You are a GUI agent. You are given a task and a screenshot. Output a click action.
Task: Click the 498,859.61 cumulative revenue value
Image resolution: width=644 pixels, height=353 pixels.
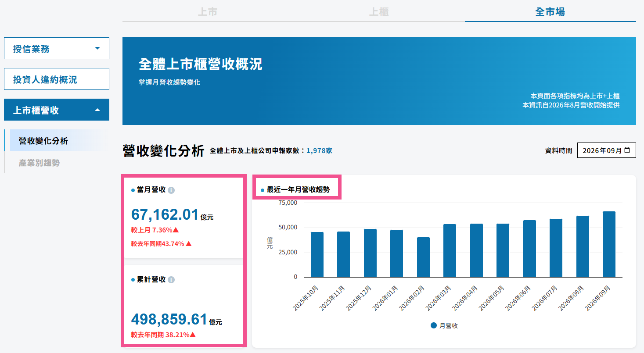pyautogui.click(x=169, y=319)
